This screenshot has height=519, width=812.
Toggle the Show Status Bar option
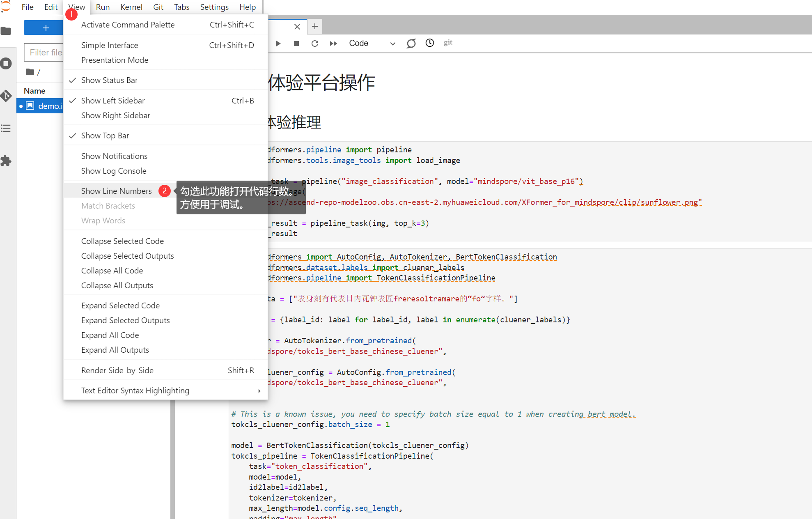coord(109,80)
